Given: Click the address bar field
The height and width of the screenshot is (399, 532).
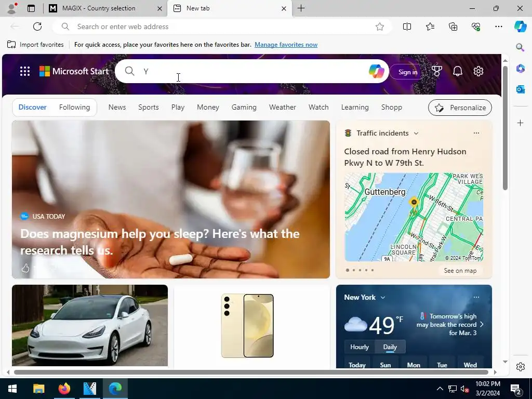Looking at the screenshot, I should [222, 27].
